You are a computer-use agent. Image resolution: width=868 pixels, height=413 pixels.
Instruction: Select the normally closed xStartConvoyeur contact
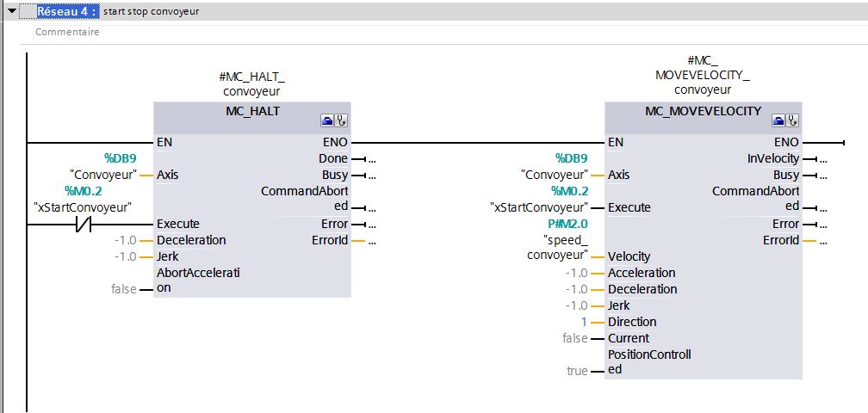pyautogui.click(x=83, y=224)
